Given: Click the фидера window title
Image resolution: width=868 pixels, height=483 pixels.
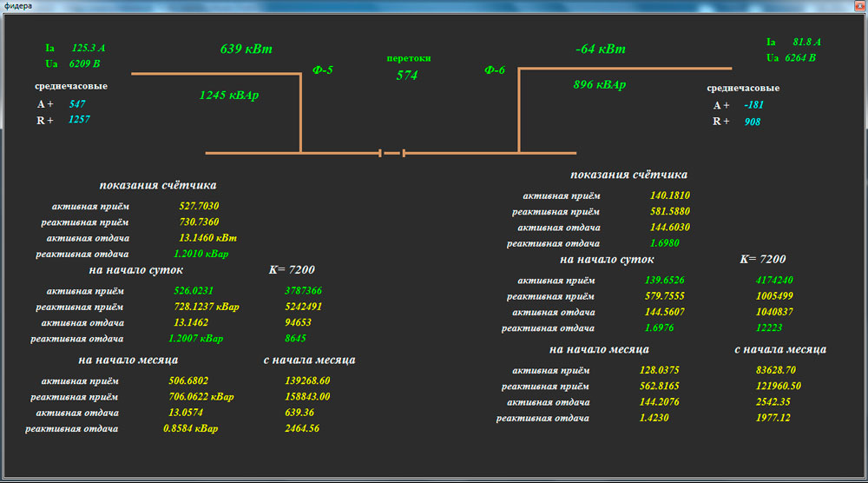Looking at the screenshot, I should [19, 6].
